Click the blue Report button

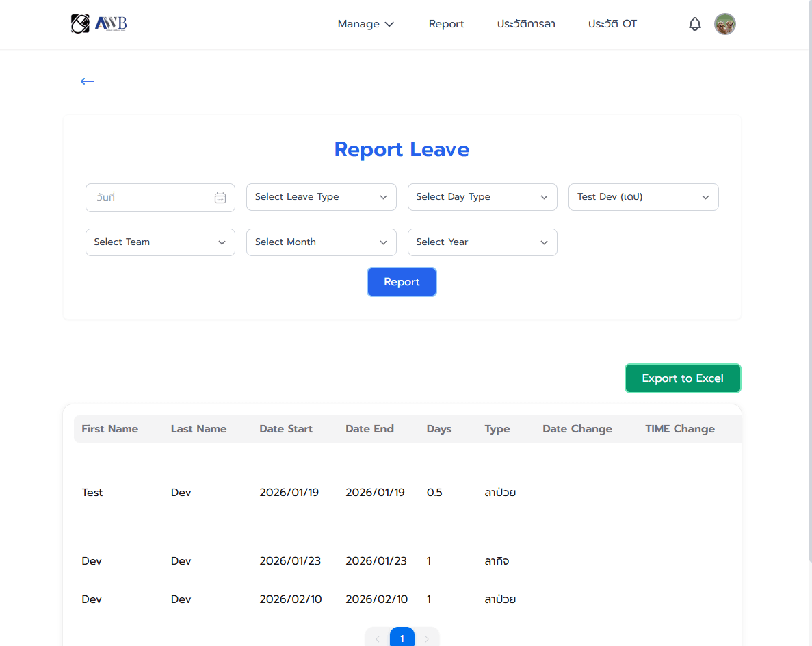click(402, 282)
